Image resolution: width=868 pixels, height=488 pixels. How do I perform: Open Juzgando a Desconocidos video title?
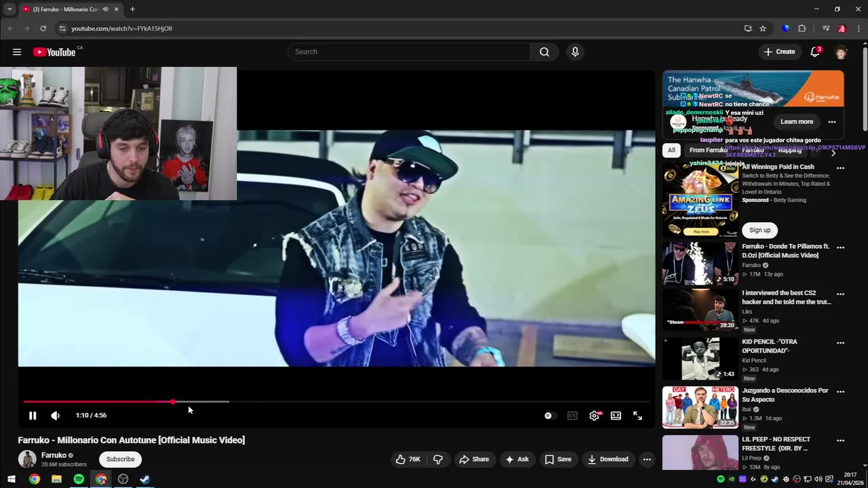785,395
